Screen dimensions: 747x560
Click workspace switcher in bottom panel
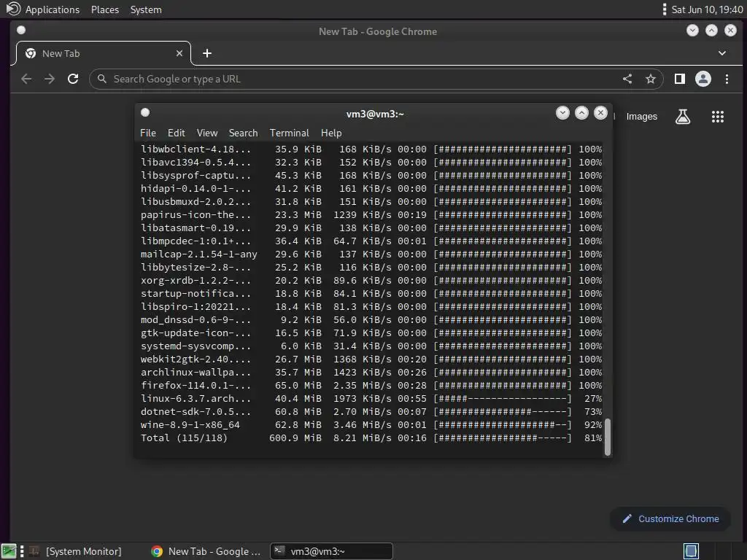click(x=691, y=551)
